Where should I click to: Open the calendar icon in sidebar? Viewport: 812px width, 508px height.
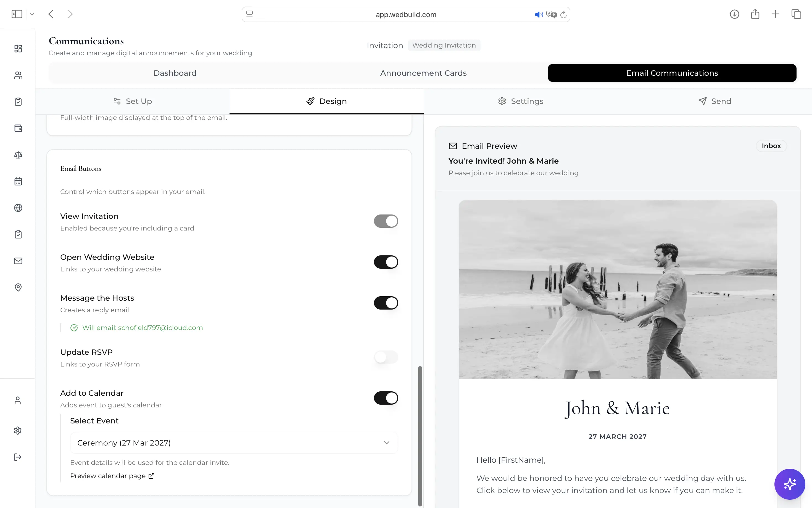(18, 181)
